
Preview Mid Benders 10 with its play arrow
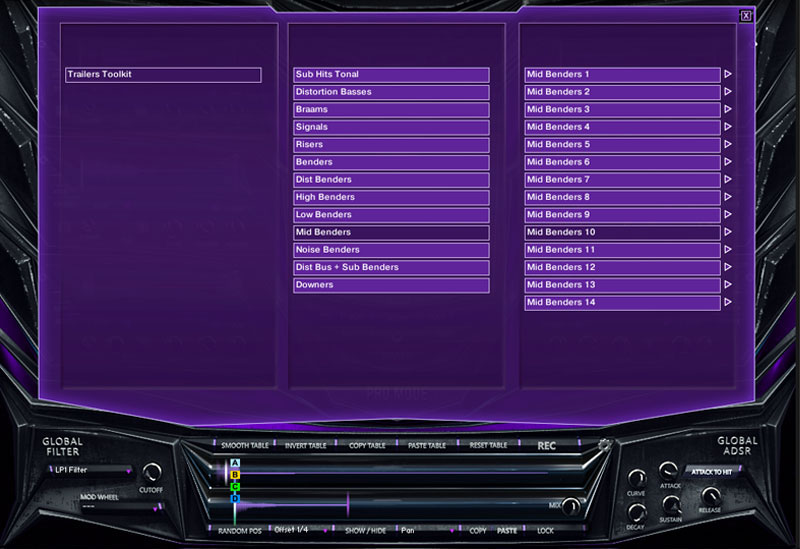click(x=728, y=232)
